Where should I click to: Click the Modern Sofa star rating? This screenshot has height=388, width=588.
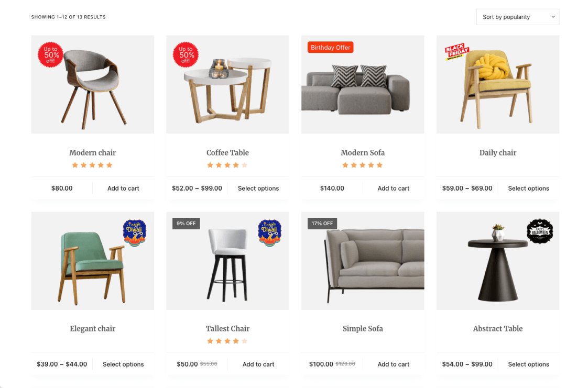click(x=362, y=165)
